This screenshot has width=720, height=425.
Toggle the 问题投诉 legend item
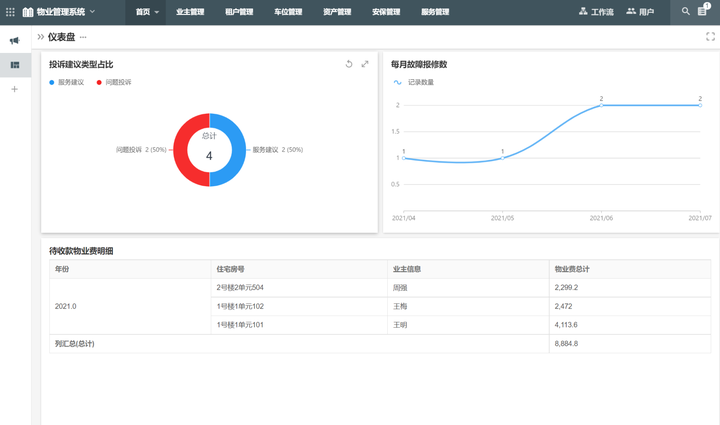[114, 82]
